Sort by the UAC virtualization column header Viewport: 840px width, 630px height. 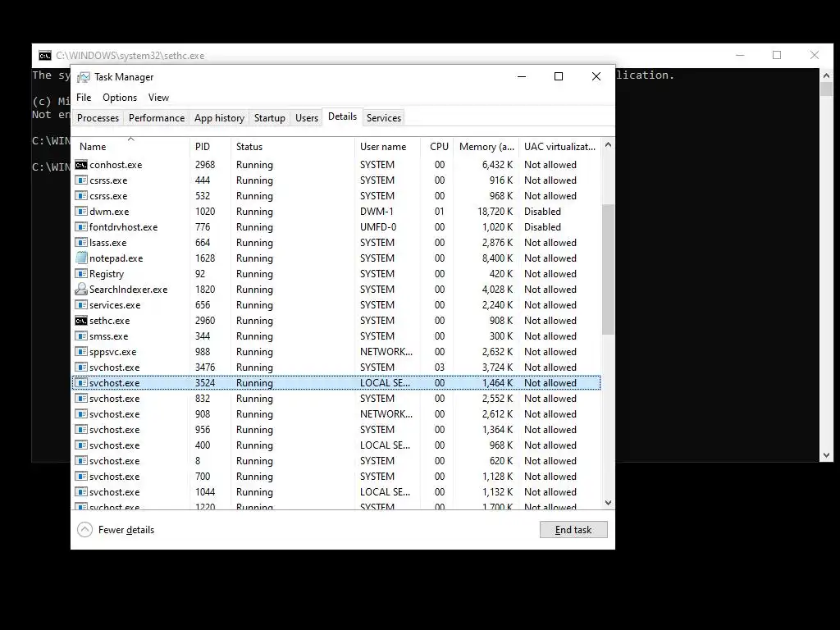(559, 146)
